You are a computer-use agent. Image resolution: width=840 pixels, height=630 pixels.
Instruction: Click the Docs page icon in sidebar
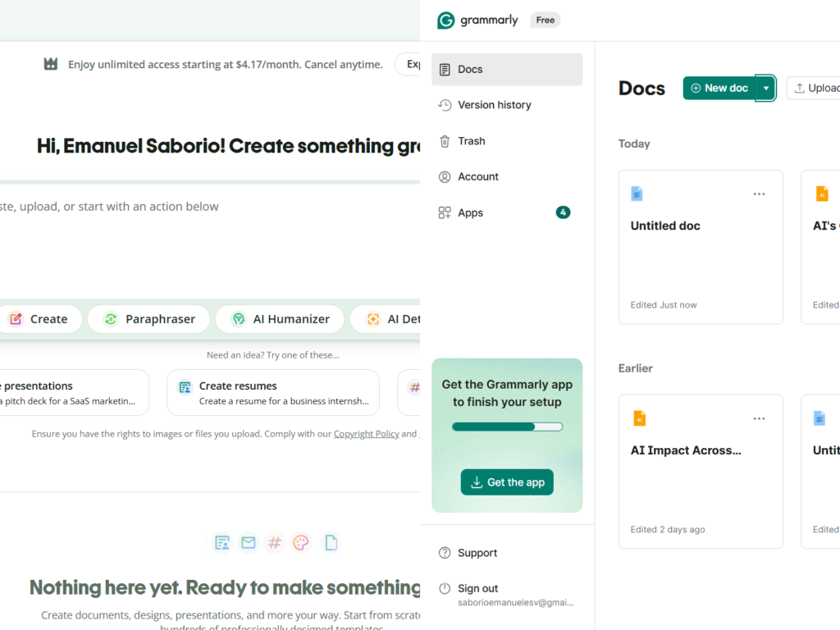click(x=445, y=70)
